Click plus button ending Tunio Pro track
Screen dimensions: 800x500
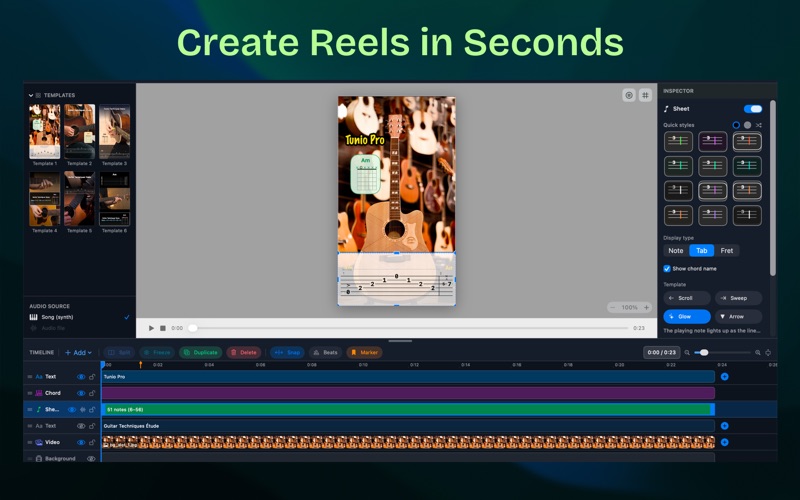click(724, 377)
